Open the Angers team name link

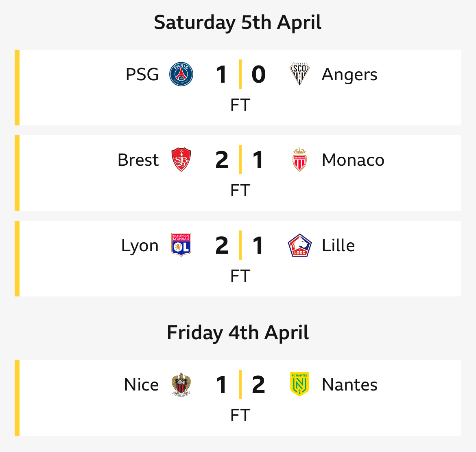(x=349, y=75)
